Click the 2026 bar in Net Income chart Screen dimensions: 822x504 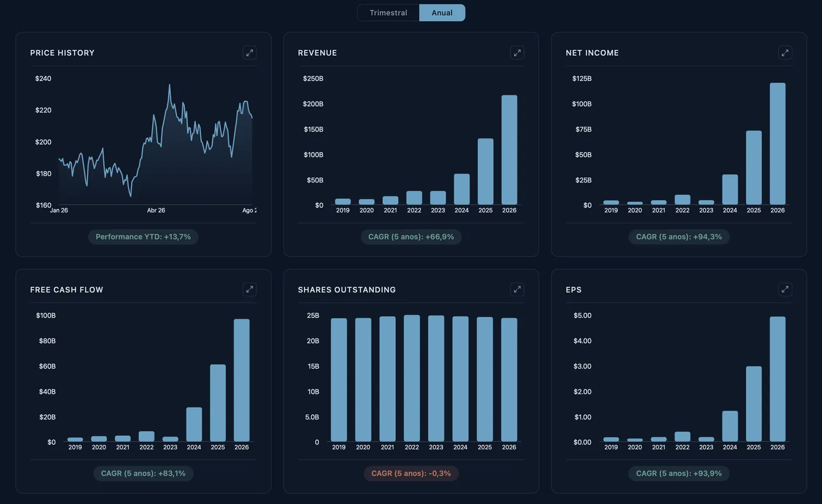point(777,144)
